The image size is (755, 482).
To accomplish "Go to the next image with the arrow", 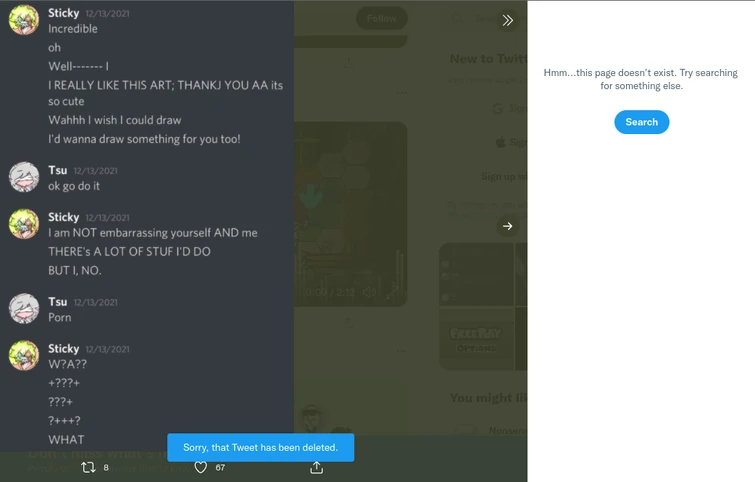I will tap(508, 226).
